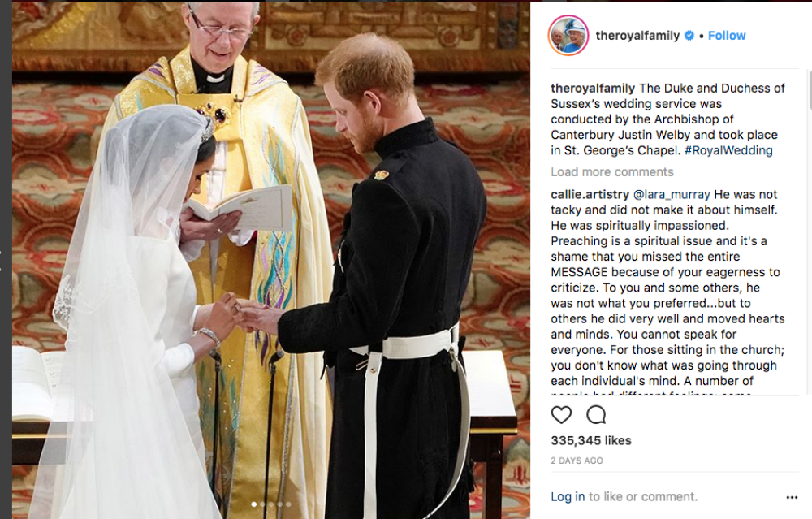Click the blue verified badge
This screenshot has width=812, height=519.
coord(689,35)
